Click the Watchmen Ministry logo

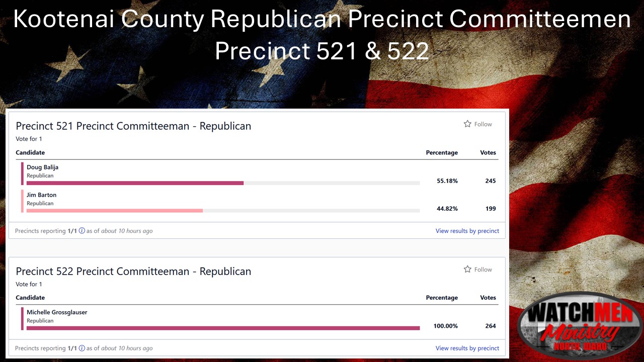click(x=580, y=326)
